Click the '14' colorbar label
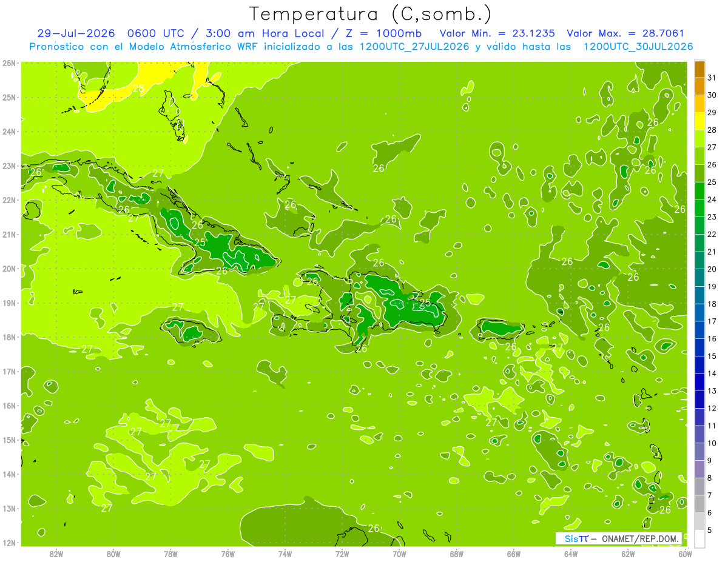This screenshot has height=562, width=728. point(712,373)
